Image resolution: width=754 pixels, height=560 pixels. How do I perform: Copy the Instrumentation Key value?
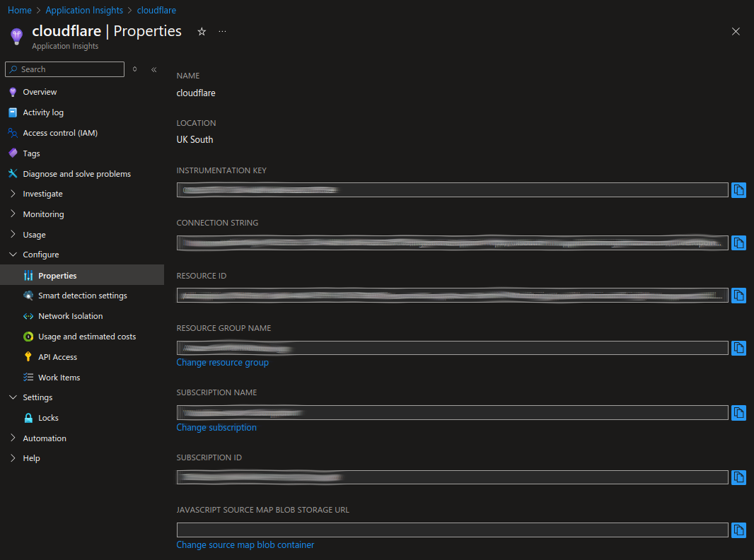[x=738, y=190]
